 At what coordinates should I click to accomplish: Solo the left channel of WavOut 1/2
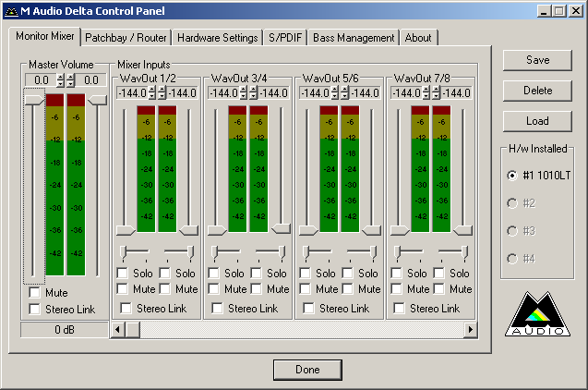click(x=123, y=274)
